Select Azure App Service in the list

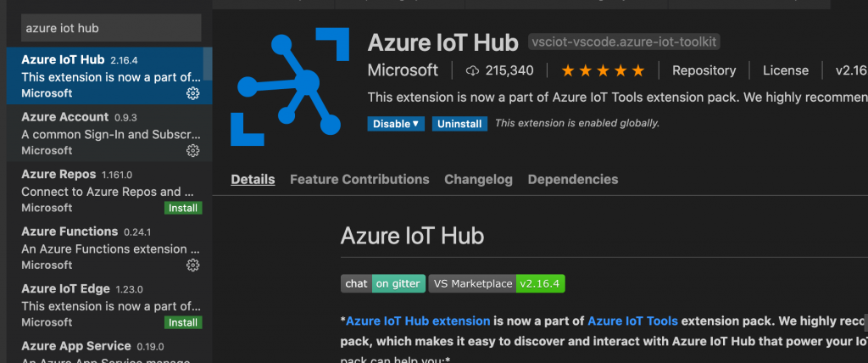[x=109, y=349]
